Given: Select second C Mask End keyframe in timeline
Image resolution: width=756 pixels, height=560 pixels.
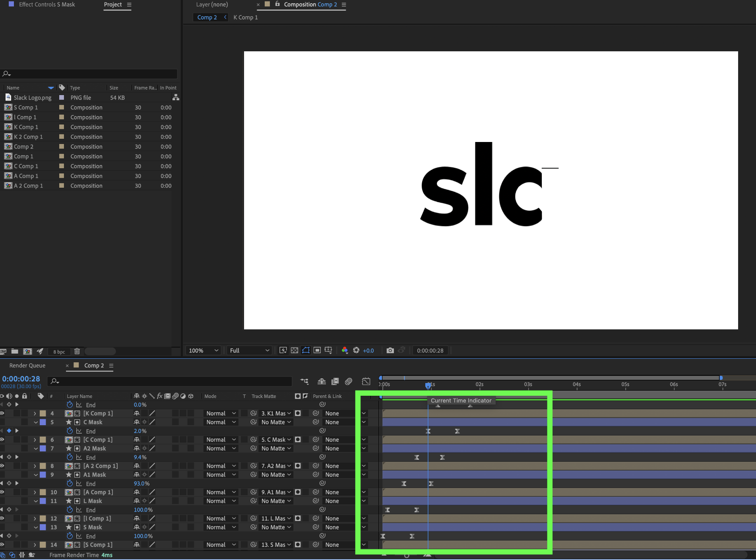Looking at the screenshot, I should click(x=457, y=431).
